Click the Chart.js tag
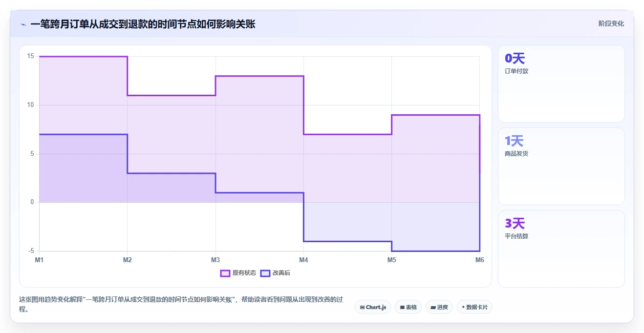Image resolution: width=644 pixels, height=333 pixels. pyautogui.click(x=373, y=307)
